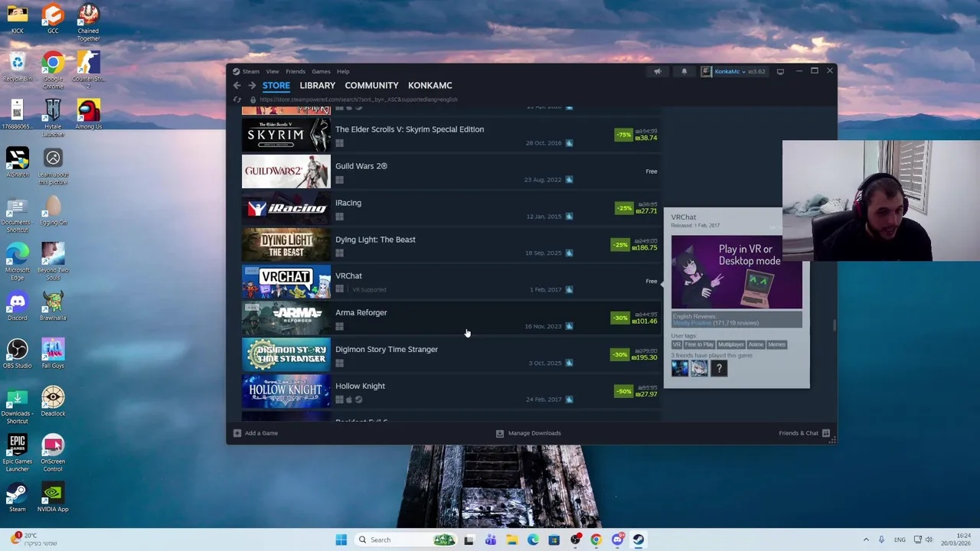The width and height of the screenshot is (980, 551).
Task: Open Brawlhalla desktop shortcut
Action: click(x=53, y=306)
